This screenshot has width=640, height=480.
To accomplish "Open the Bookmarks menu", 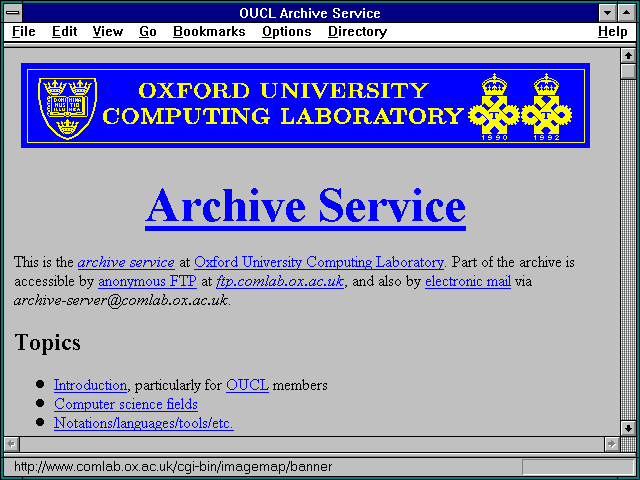I will (x=209, y=31).
